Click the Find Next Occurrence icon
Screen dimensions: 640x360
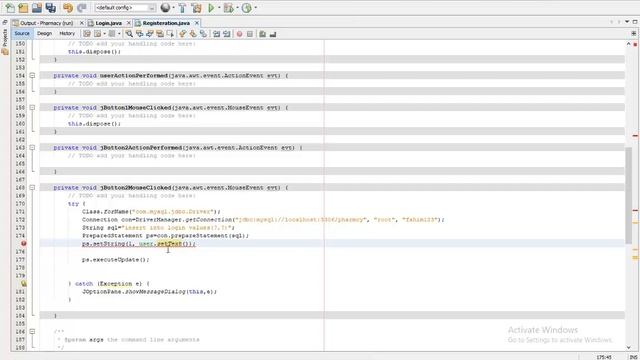click(150, 34)
